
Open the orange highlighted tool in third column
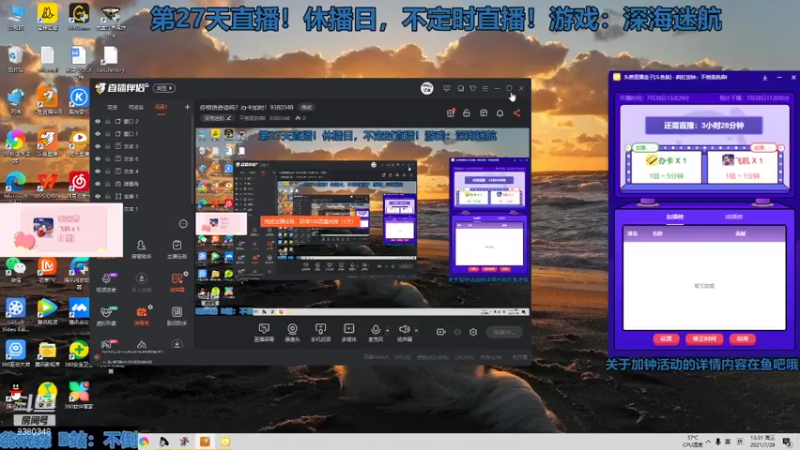[x=177, y=282]
